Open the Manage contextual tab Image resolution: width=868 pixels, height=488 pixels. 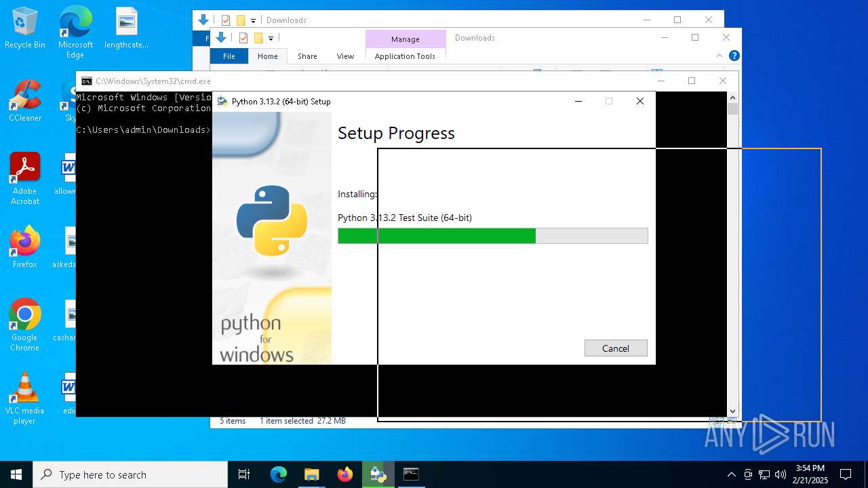point(406,39)
